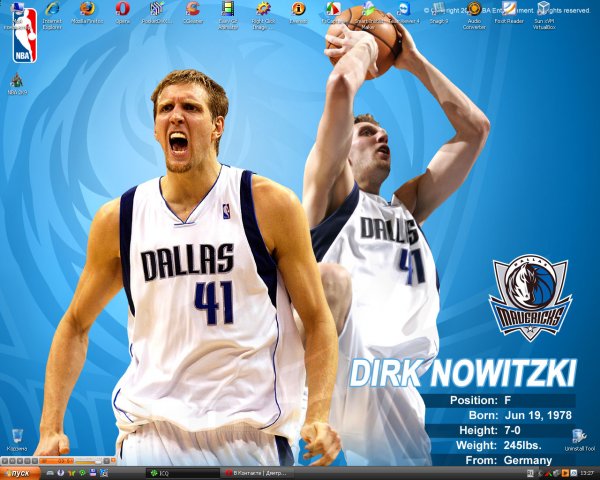Open the Audio Converter shortcut
This screenshot has width=600, height=480.
pos(474,9)
